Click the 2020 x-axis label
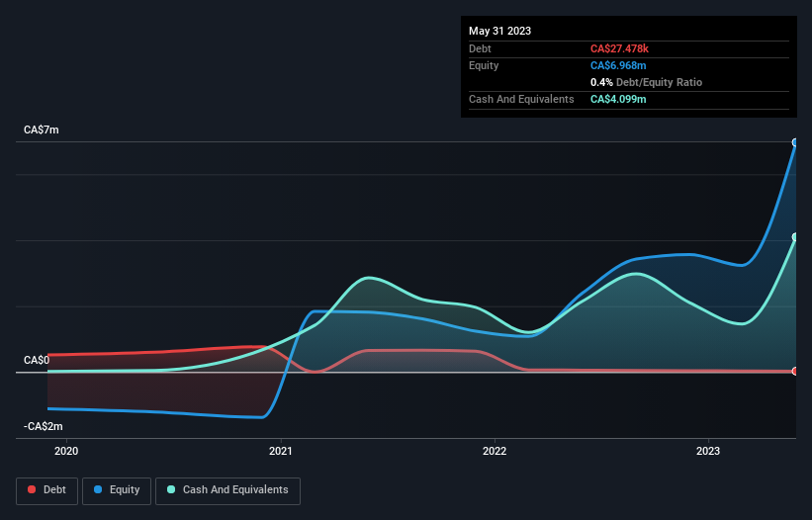The width and height of the screenshot is (812, 520). pos(66,451)
